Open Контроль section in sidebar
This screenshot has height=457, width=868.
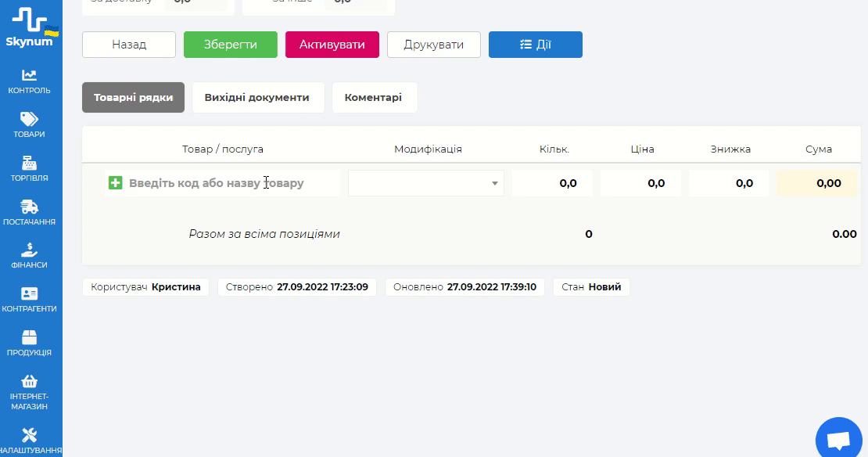point(30,82)
